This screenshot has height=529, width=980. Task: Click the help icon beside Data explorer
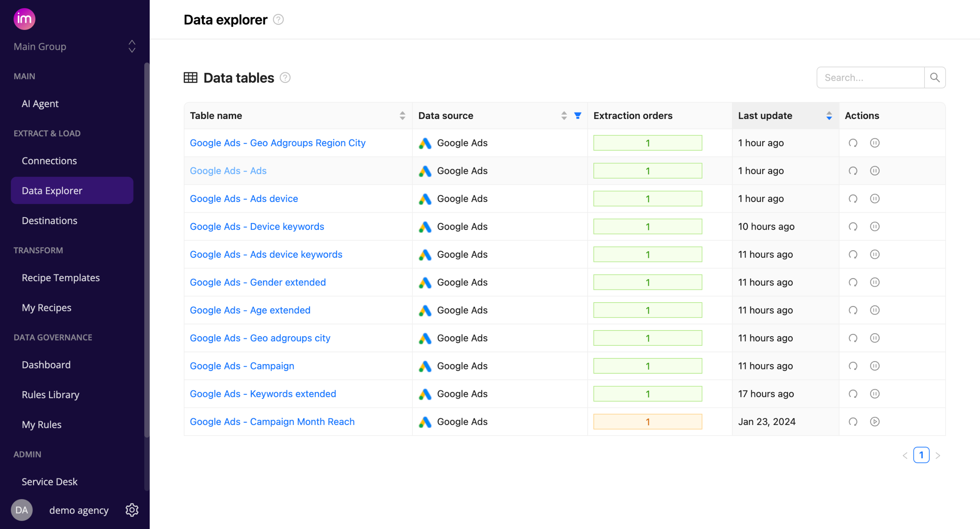tap(278, 20)
